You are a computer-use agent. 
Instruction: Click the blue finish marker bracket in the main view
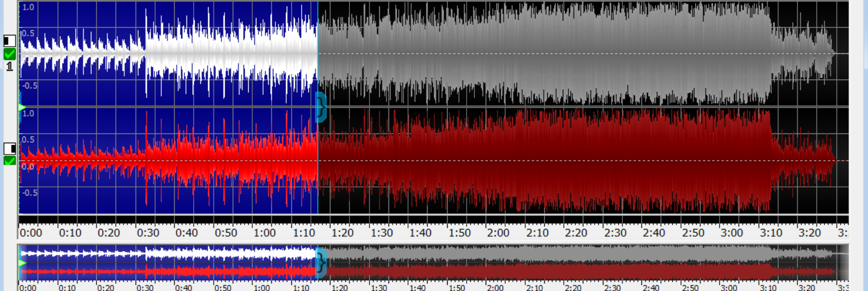321,107
